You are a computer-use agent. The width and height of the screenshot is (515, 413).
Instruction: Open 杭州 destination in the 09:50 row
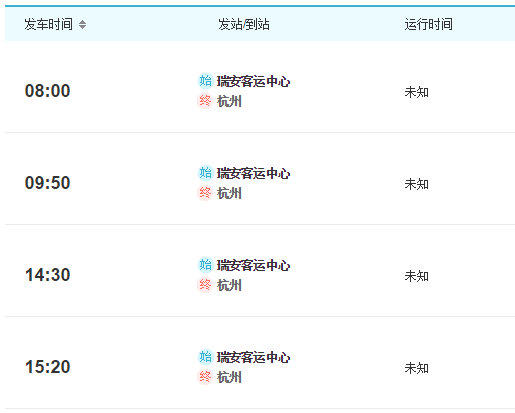[229, 193]
